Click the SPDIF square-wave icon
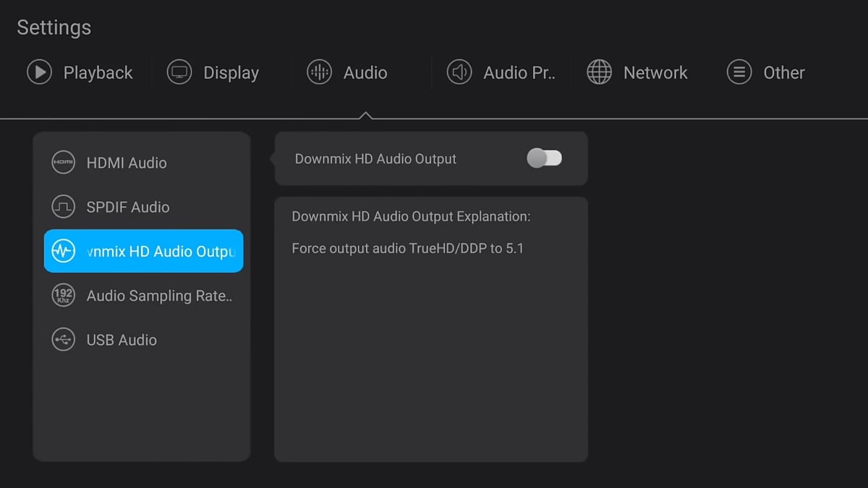Viewport: 868px width, 488px height. click(x=64, y=207)
